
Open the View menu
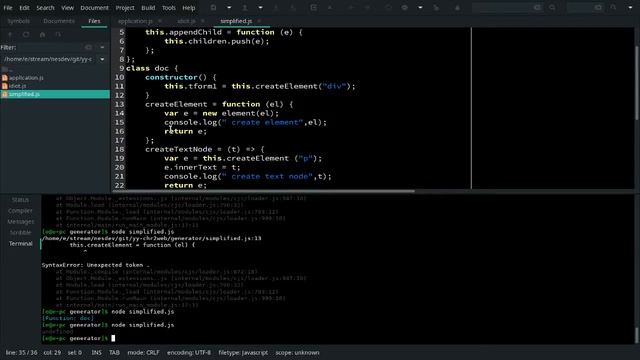coord(68,8)
